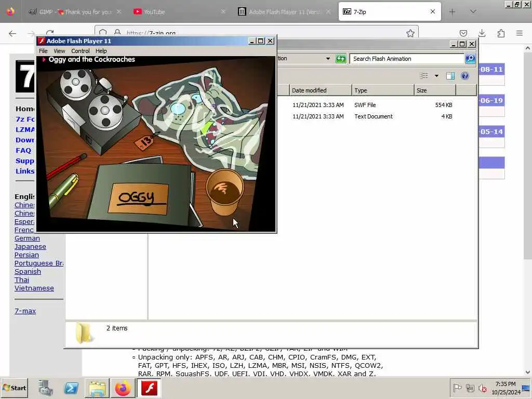Switch to Adobe Flash Player 11 browser tab
Screen dimensions: 532x399
[284, 12]
